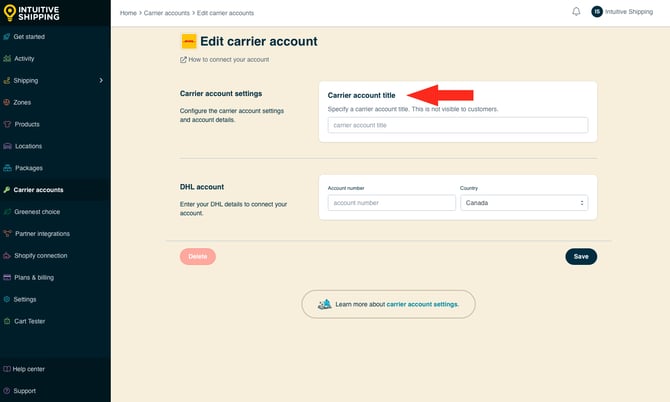Click the Partner integrations icon
The height and width of the screenshot is (402, 670).
pos(7,234)
